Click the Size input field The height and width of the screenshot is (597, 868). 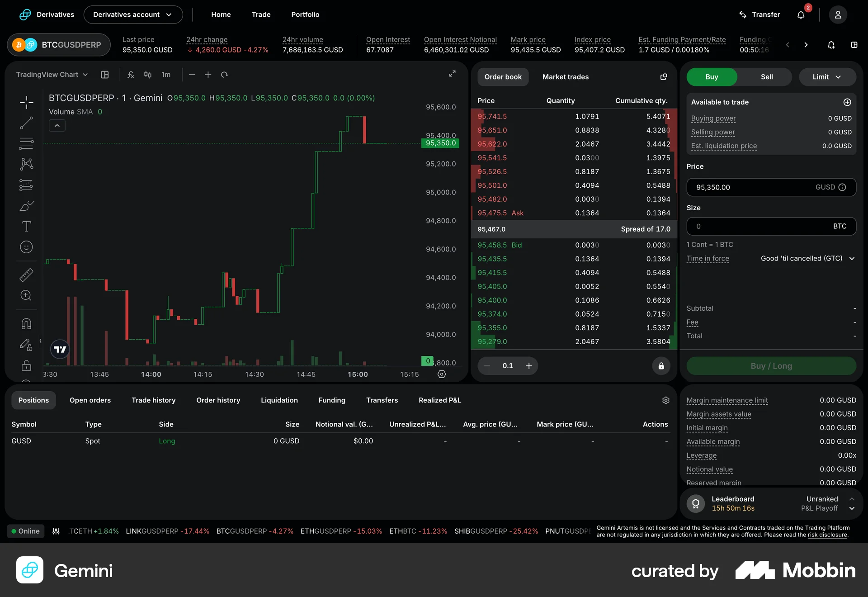(759, 226)
